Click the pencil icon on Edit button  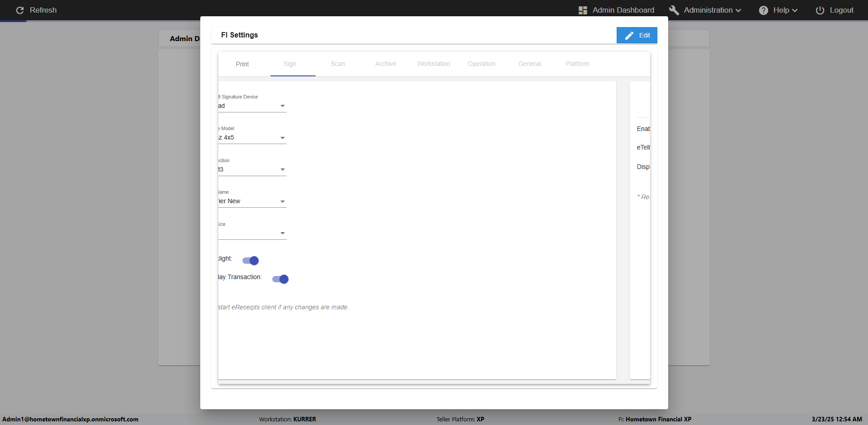pos(629,35)
